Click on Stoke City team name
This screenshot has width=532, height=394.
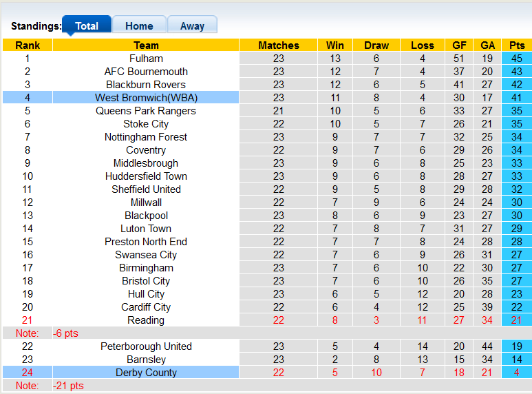click(146, 124)
